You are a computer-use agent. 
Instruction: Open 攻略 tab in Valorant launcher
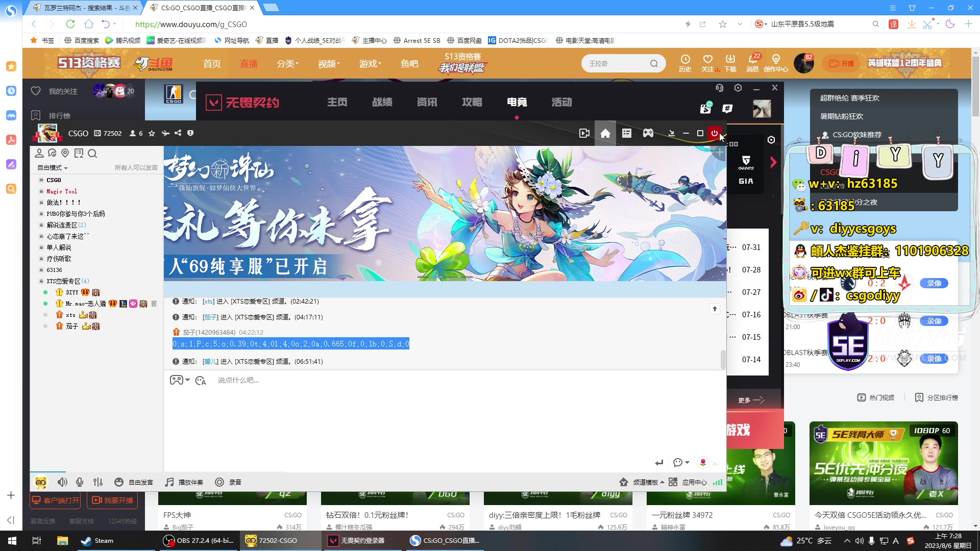pyautogui.click(x=472, y=102)
